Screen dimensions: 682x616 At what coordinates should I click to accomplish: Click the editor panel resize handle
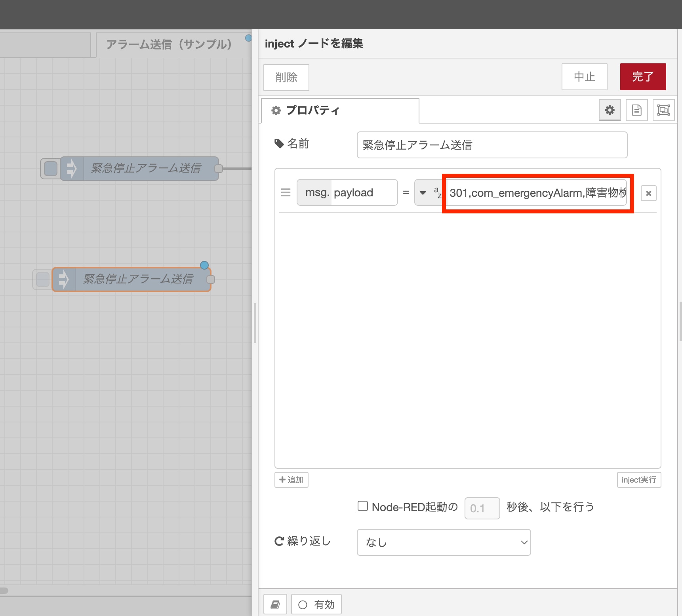[255, 323]
